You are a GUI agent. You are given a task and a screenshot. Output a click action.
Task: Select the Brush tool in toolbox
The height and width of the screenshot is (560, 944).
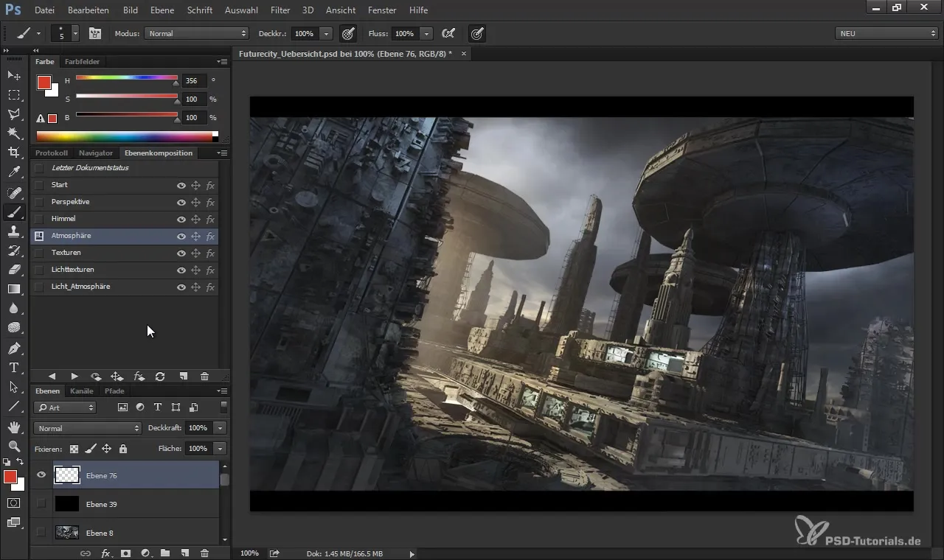(14, 212)
